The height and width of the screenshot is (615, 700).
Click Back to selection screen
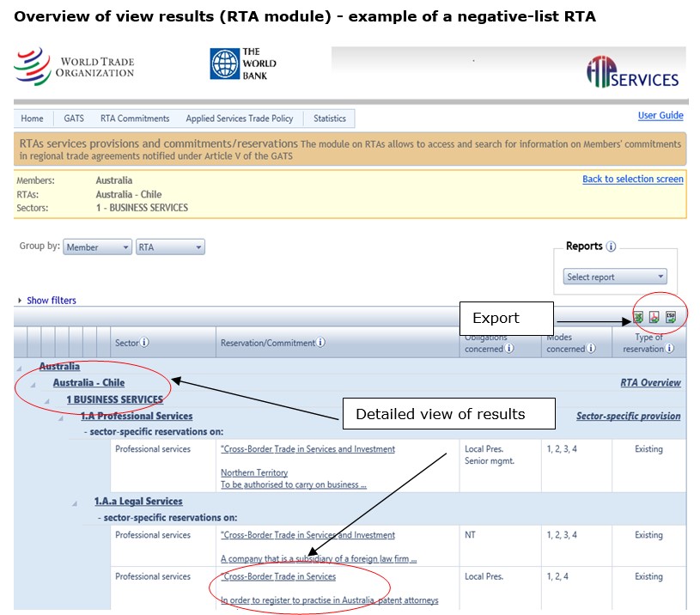[x=633, y=179]
